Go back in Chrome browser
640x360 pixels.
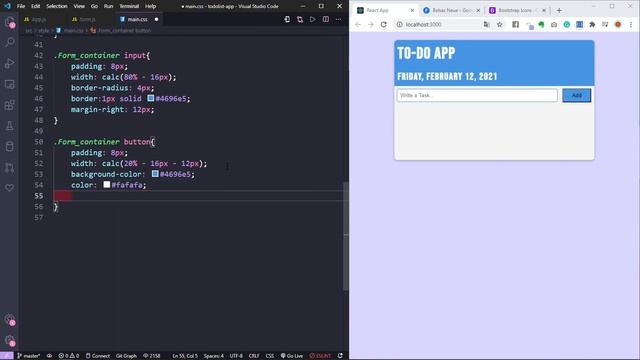point(358,24)
